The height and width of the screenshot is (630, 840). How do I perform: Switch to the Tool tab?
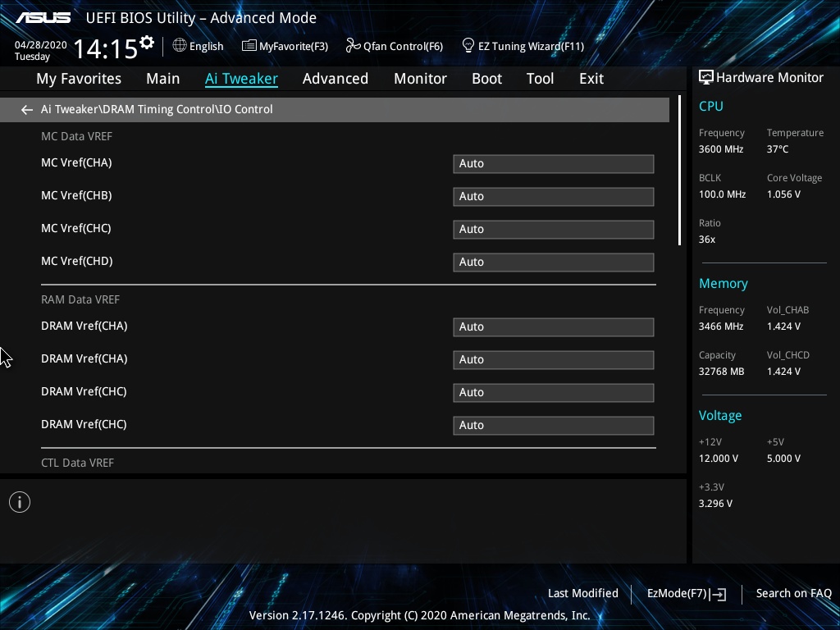coord(540,79)
